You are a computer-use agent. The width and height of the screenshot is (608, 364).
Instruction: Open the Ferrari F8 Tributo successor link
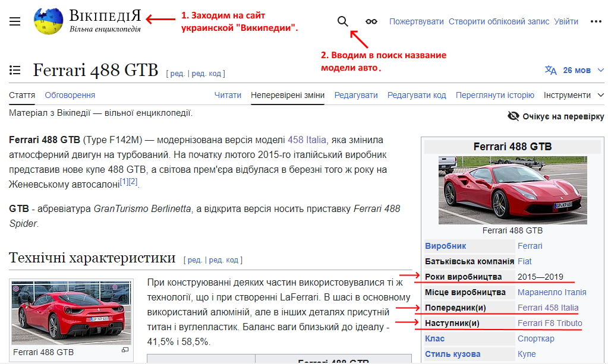(550, 324)
